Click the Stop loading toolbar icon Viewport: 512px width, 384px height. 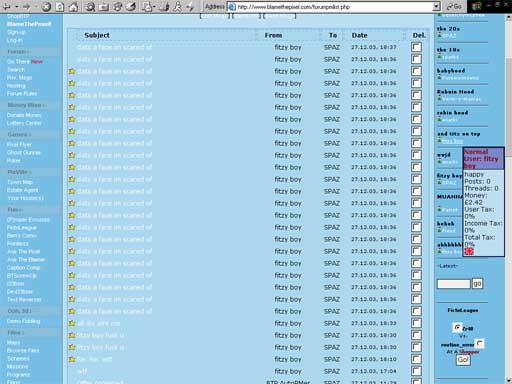click(x=46, y=7)
